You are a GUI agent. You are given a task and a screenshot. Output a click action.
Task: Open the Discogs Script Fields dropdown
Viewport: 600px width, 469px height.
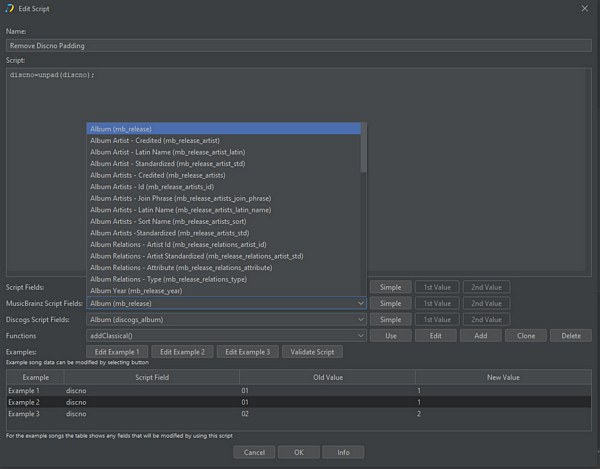click(x=359, y=319)
